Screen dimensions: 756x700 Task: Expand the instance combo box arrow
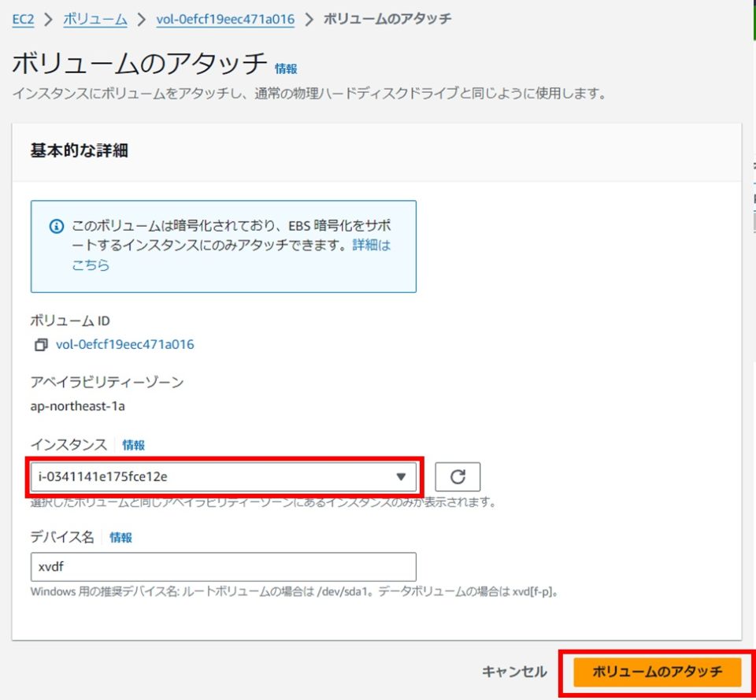tap(402, 476)
